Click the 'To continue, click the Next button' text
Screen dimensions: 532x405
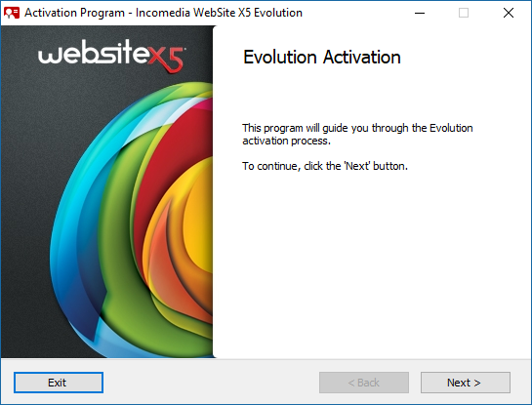(x=325, y=166)
